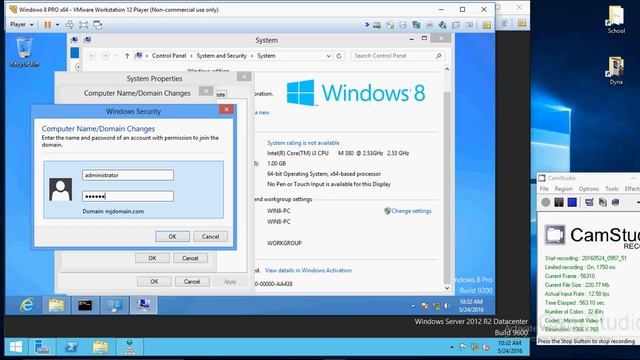Click the printer device icon in VMware
Screen dimensions: 640x360
429,25
